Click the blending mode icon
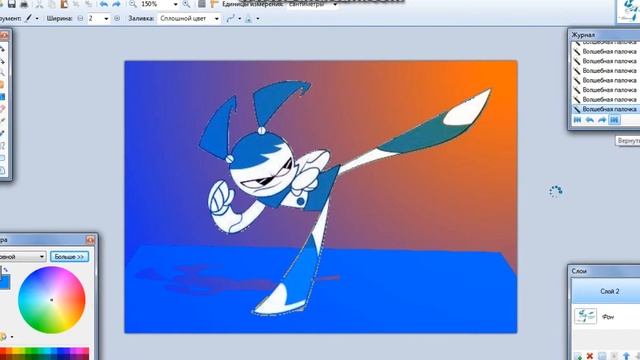The height and width of the screenshot is (360, 640). (249, 18)
